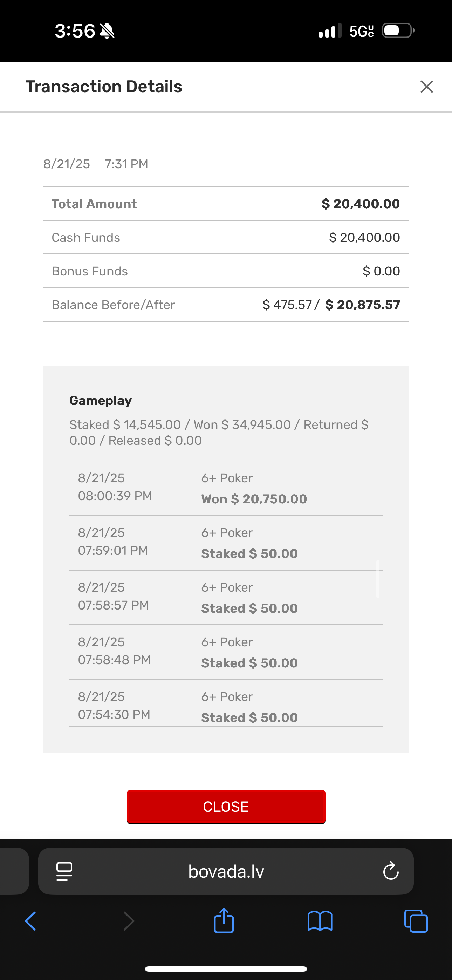
Task: Show all open Safari tabs
Action: [x=416, y=921]
